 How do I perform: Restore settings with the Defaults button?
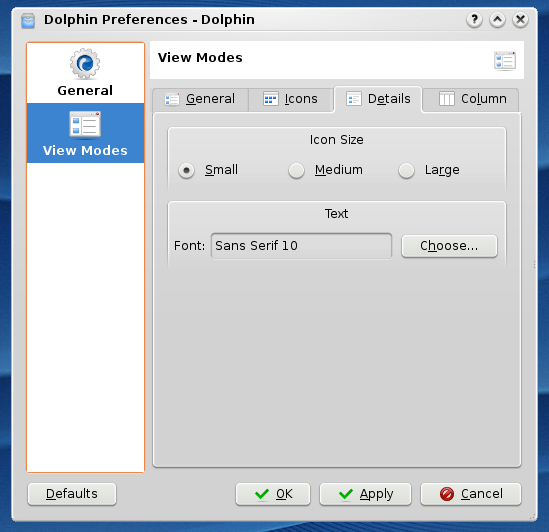tap(72, 494)
